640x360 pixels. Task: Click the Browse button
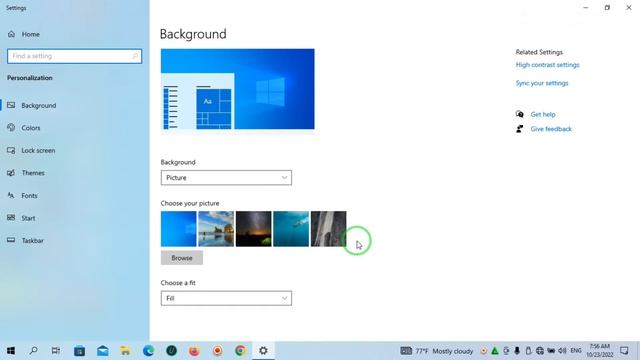click(182, 258)
